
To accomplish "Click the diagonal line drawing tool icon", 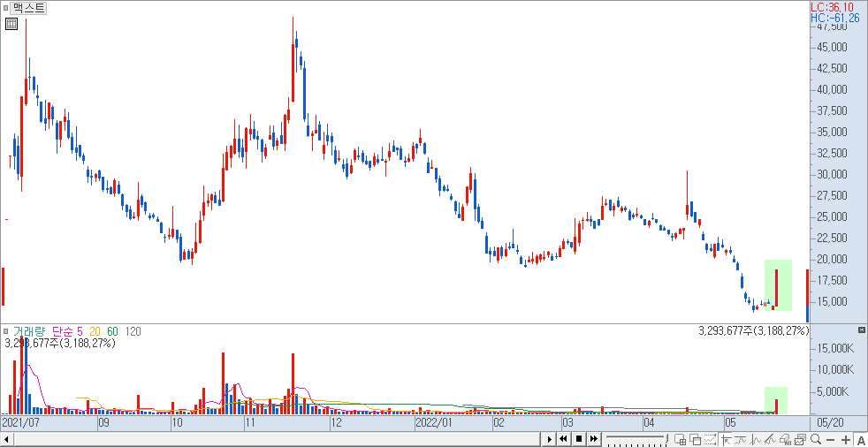I will (x=770, y=439).
